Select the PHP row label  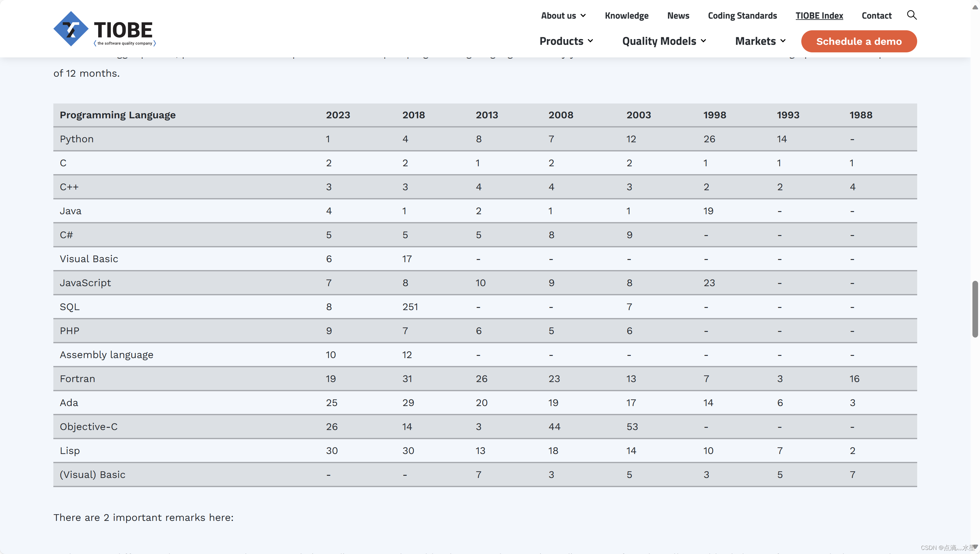pos(69,331)
